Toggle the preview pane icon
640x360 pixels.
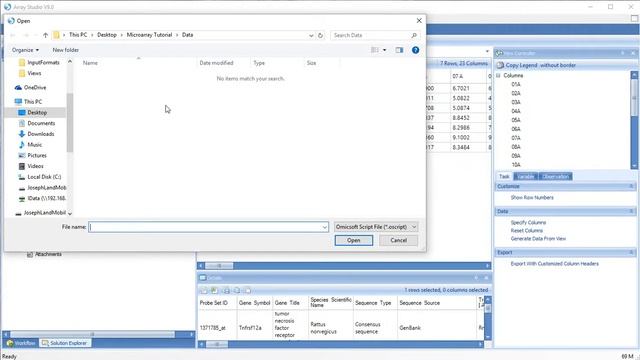coord(399,50)
